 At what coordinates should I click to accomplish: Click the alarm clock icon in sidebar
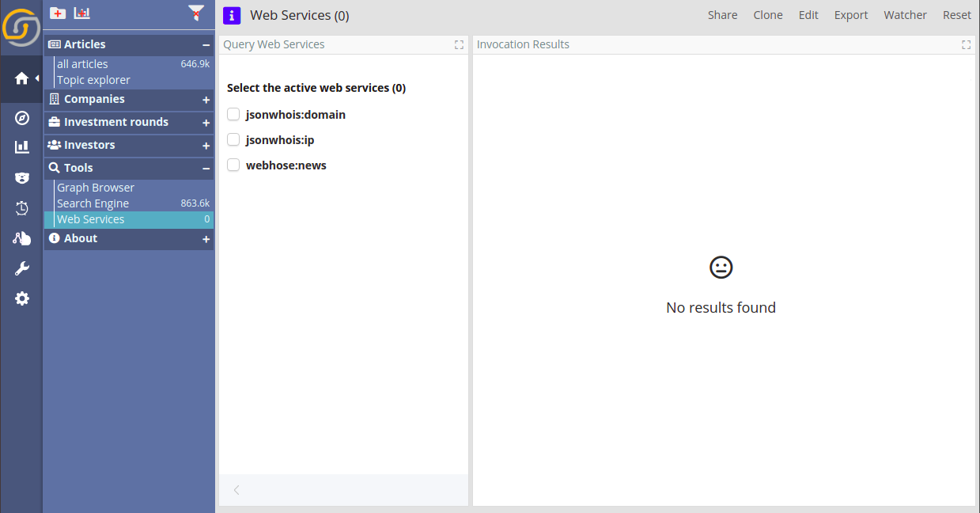[x=22, y=208]
